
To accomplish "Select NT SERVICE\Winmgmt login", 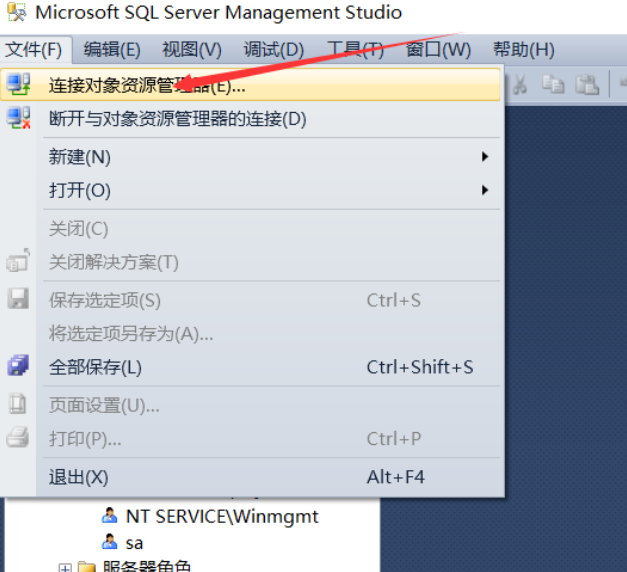I will coord(222,516).
